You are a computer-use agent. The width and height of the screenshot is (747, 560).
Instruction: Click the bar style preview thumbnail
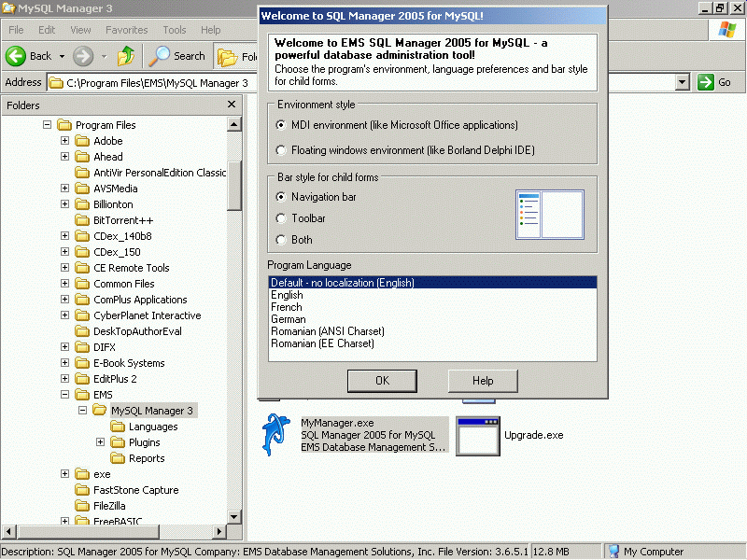[550, 215]
